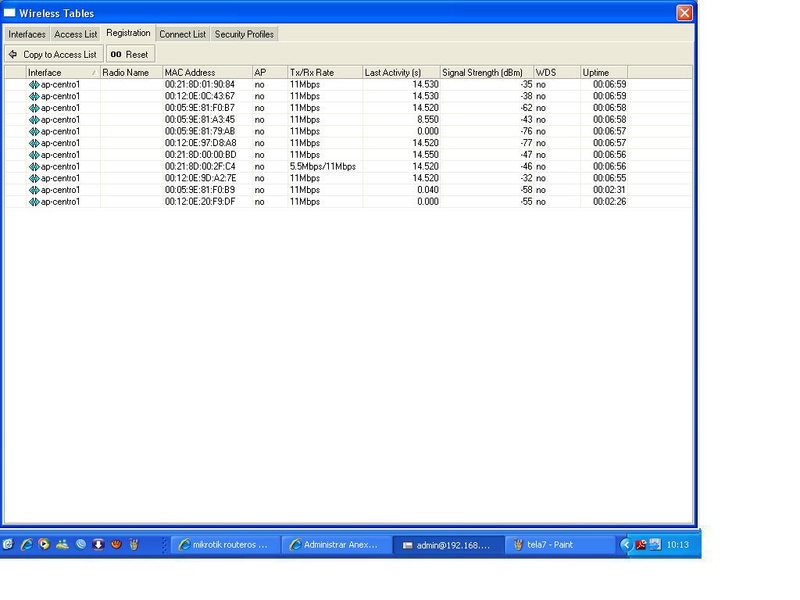Select MAC address 00:05:9E:81:A3:45

click(200, 120)
